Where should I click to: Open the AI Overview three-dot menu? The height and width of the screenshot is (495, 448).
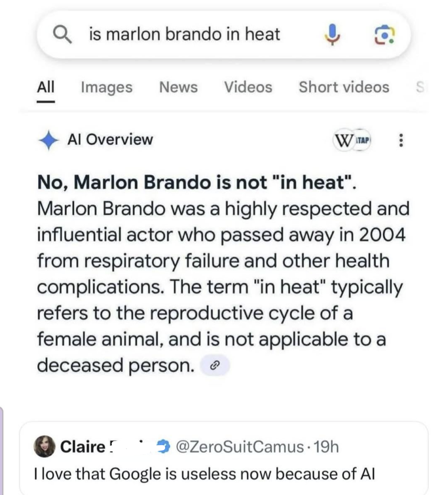(x=401, y=140)
